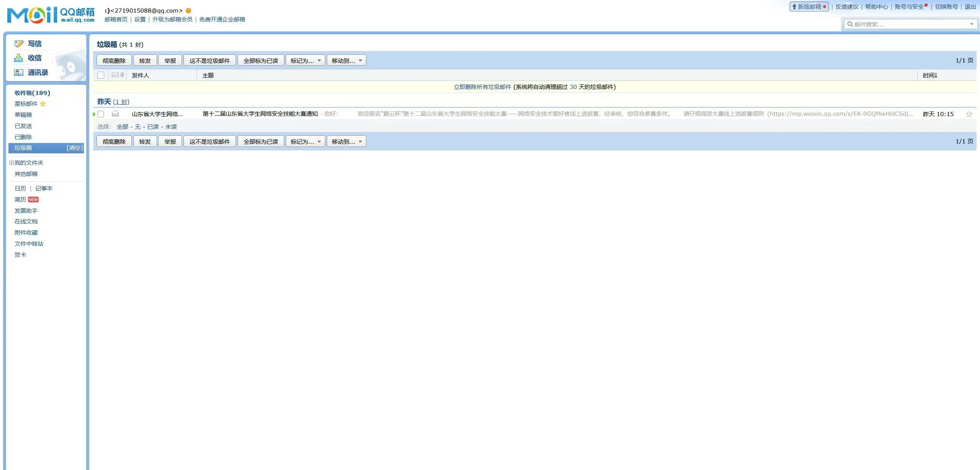
Task: Click the star icon on the email row
Action: tap(969, 114)
